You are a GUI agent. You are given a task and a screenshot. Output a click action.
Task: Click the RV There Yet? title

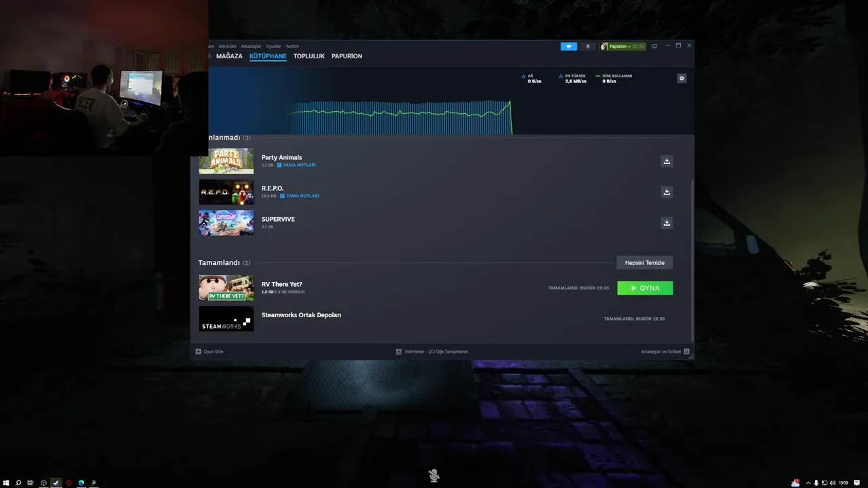click(x=282, y=284)
